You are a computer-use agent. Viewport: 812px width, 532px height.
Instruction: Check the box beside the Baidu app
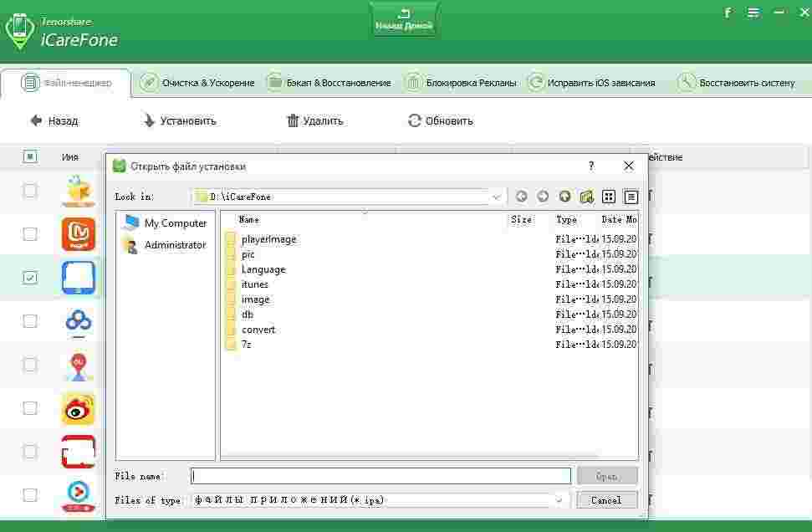click(x=30, y=321)
